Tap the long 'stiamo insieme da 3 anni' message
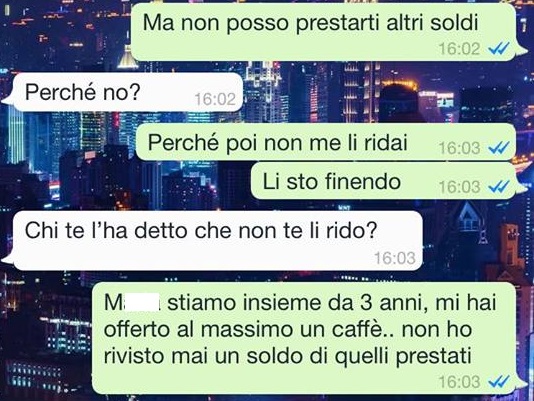The height and width of the screenshot is (401, 534). coord(304,338)
